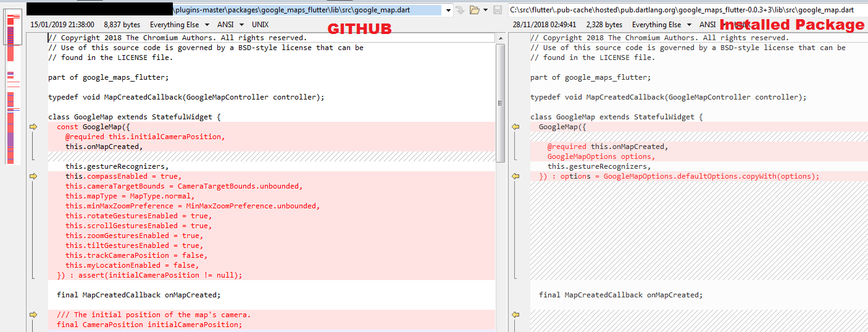Click the left pane vertical scrollbar
Viewport: 868px width, 332px height.
point(501,102)
